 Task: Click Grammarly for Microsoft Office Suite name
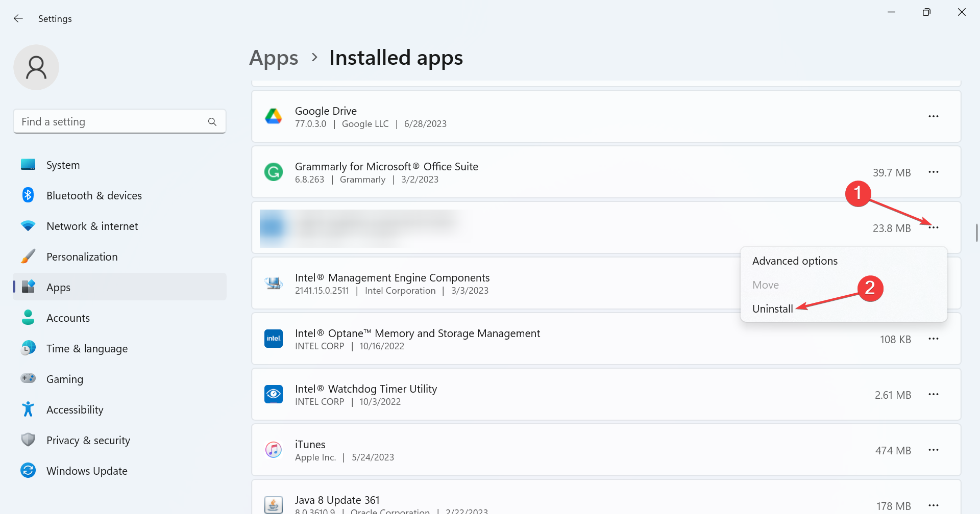point(386,166)
